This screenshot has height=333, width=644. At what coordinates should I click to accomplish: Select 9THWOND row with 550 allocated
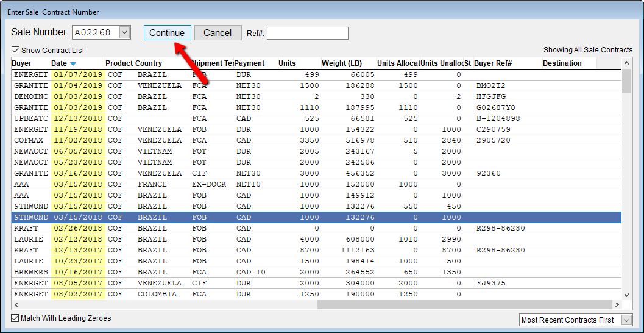tap(316, 206)
